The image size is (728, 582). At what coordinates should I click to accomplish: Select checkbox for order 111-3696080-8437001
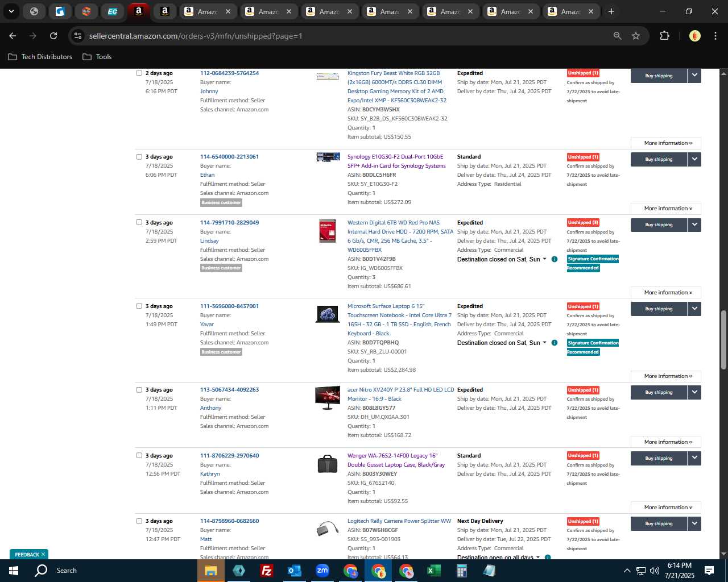coord(139,306)
